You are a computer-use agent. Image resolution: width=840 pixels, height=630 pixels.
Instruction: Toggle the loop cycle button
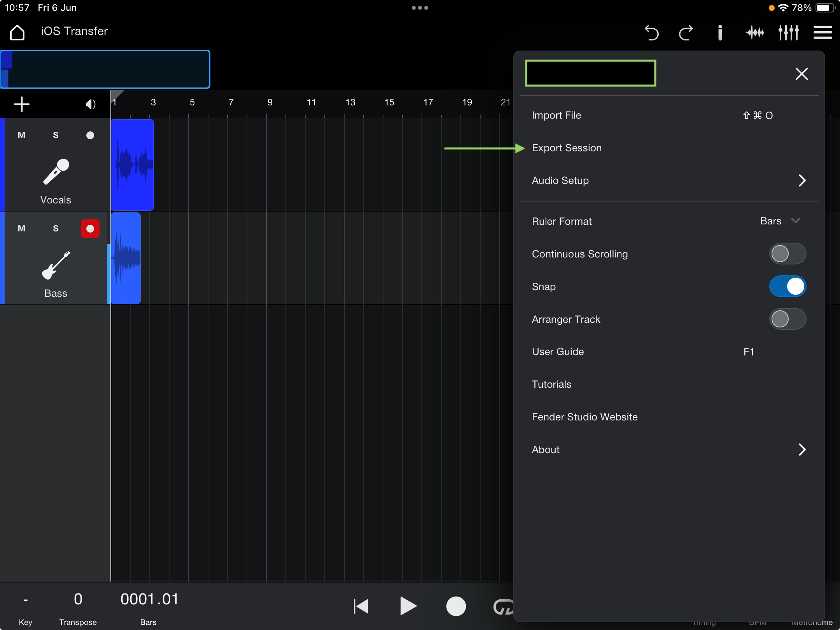point(503,606)
